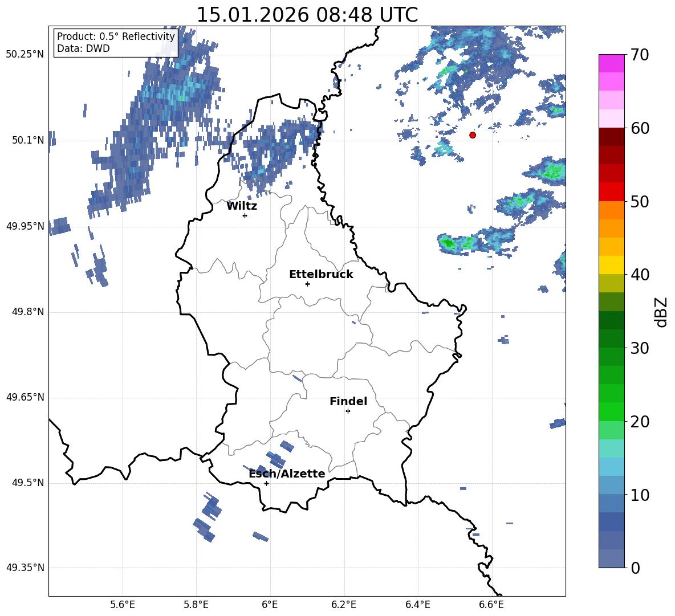Click the cross marker below Findel
This screenshot has height=616, width=675.
click(348, 411)
